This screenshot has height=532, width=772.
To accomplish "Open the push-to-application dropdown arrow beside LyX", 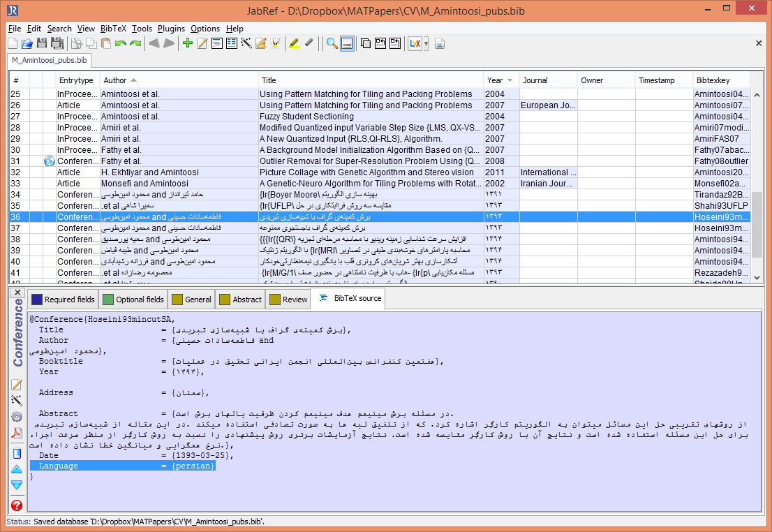I will 426,44.
